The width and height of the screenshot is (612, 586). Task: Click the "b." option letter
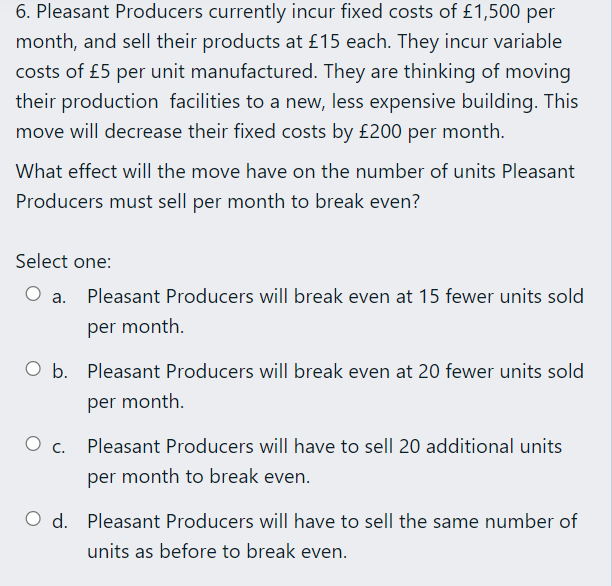point(60,372)
